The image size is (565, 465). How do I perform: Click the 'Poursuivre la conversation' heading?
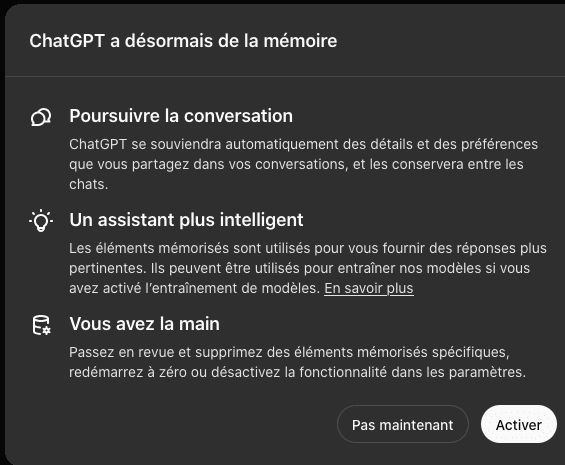pyautogui.click(x=181, y=116)
